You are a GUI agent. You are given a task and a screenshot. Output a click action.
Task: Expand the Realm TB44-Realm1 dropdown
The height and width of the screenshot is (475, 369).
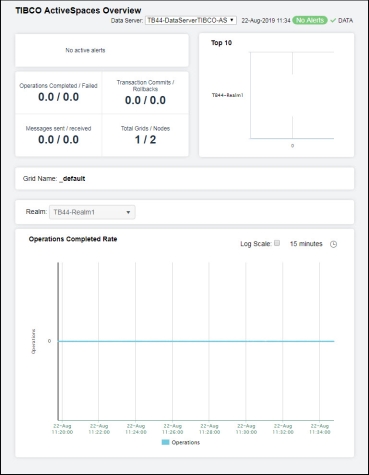click(x=92, y=212)
